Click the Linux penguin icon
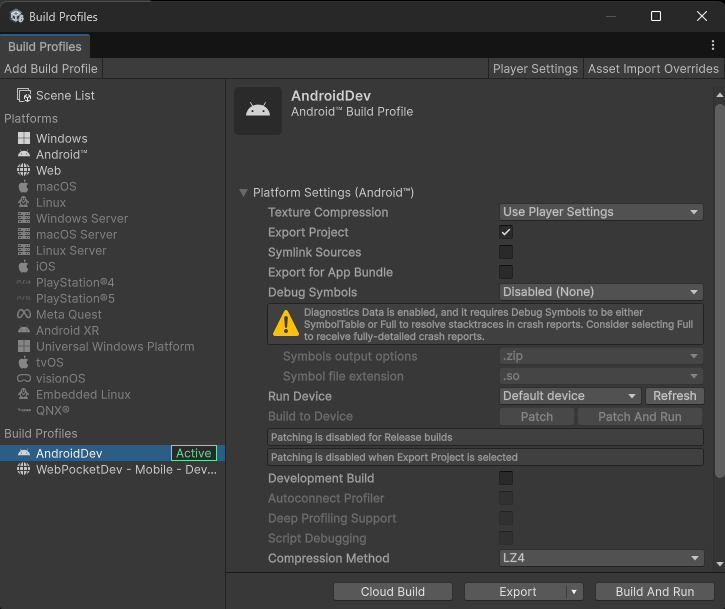The height and width of the screenshot is (609, 725). (24, 202)
